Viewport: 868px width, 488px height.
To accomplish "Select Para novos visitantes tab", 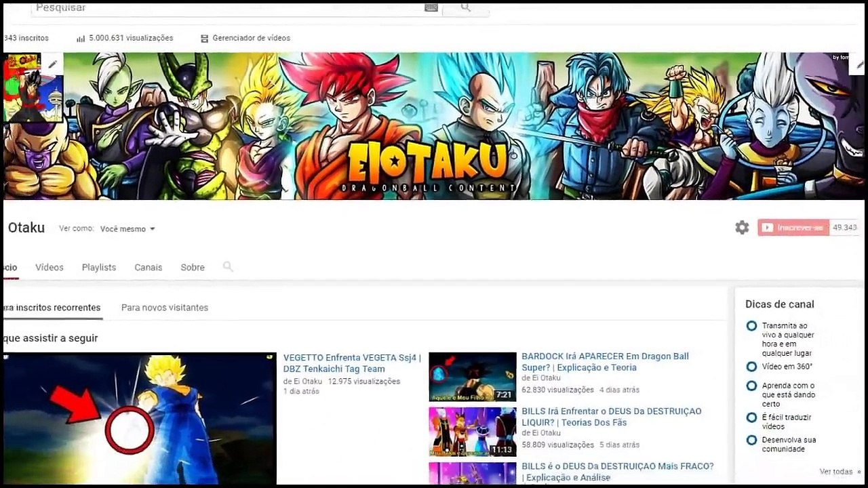I will 165,308.
